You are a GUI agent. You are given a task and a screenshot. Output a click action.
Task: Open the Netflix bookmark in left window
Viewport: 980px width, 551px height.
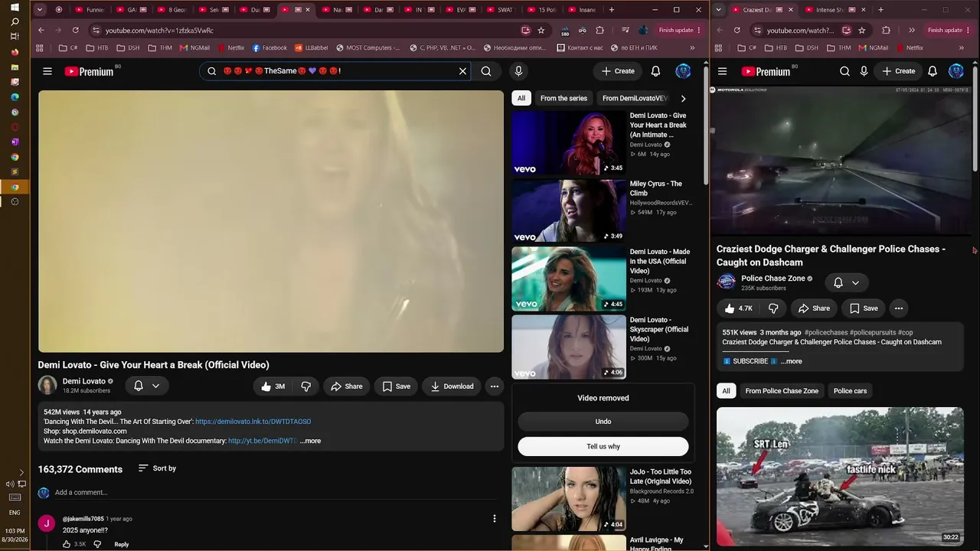click(230, 47)
